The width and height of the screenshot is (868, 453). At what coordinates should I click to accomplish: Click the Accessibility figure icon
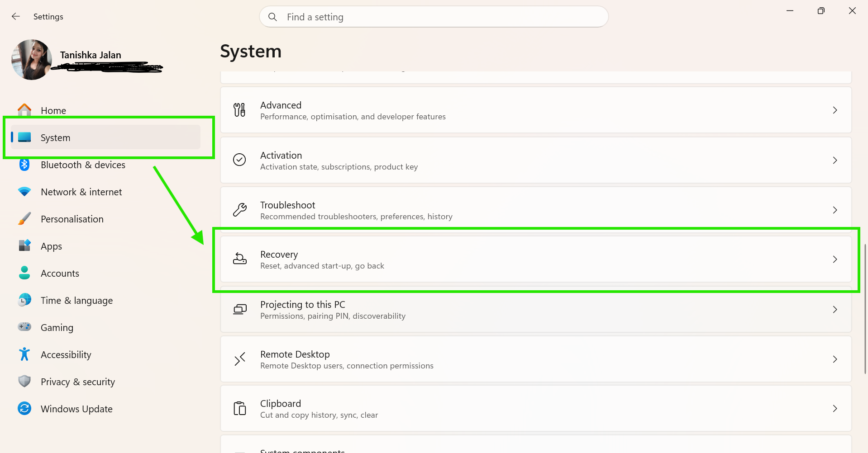tap(24, 354)
